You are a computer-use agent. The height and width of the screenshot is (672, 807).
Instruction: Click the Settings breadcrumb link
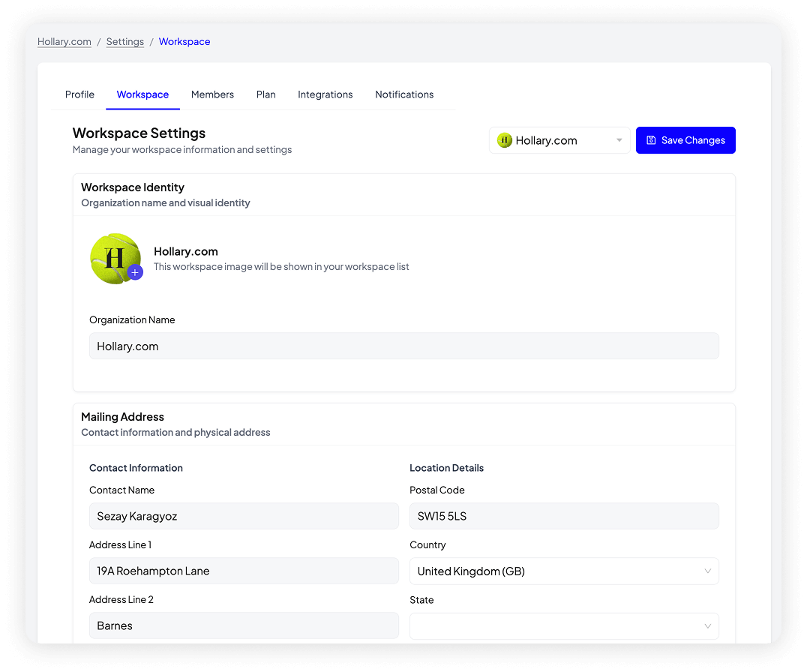pyautogui.click(x=125, y=42)
